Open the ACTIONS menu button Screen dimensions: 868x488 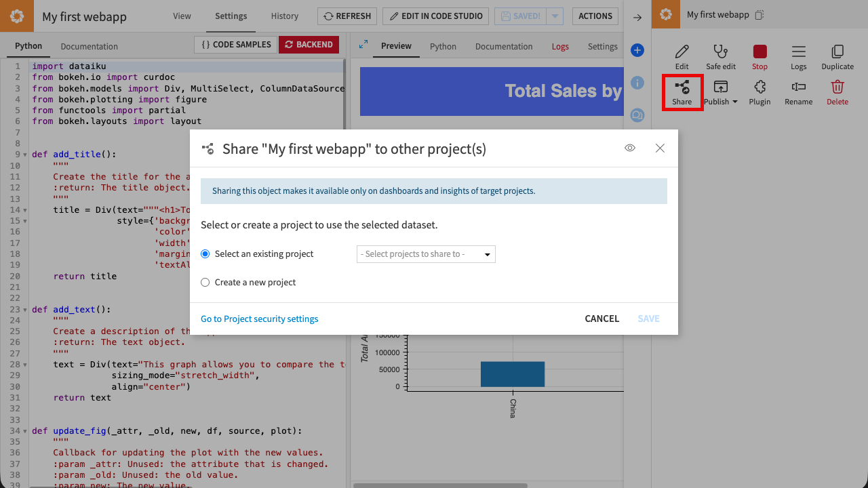coord(595,16)
